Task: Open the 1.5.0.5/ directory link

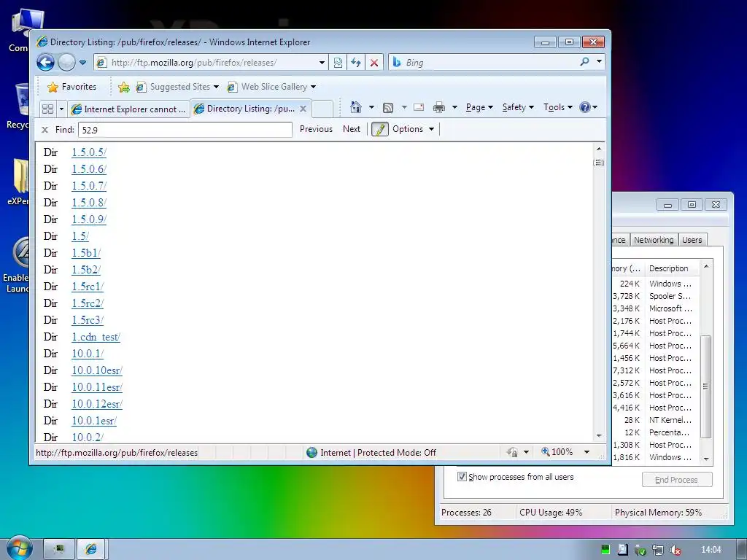Action: [x=89, y=152]
